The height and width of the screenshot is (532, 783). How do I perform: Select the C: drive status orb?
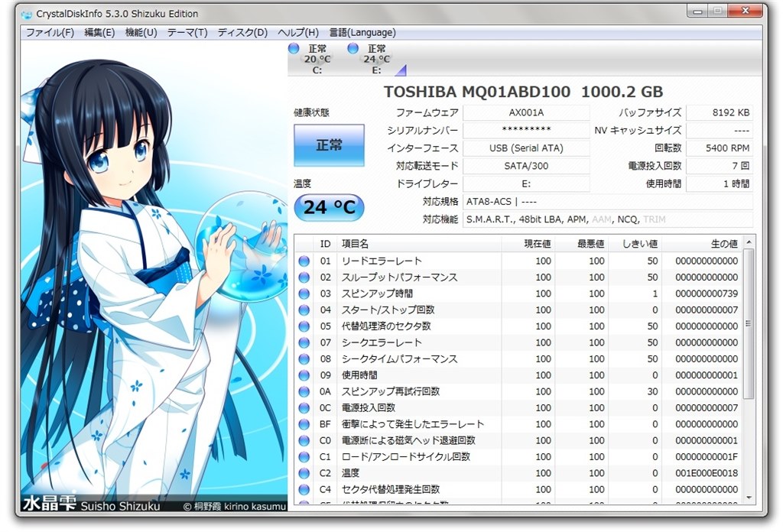point(294,49)
